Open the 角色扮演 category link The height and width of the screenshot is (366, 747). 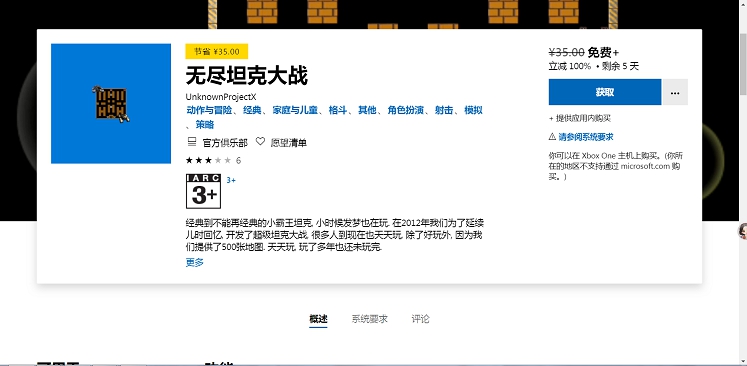coord(405,110)
